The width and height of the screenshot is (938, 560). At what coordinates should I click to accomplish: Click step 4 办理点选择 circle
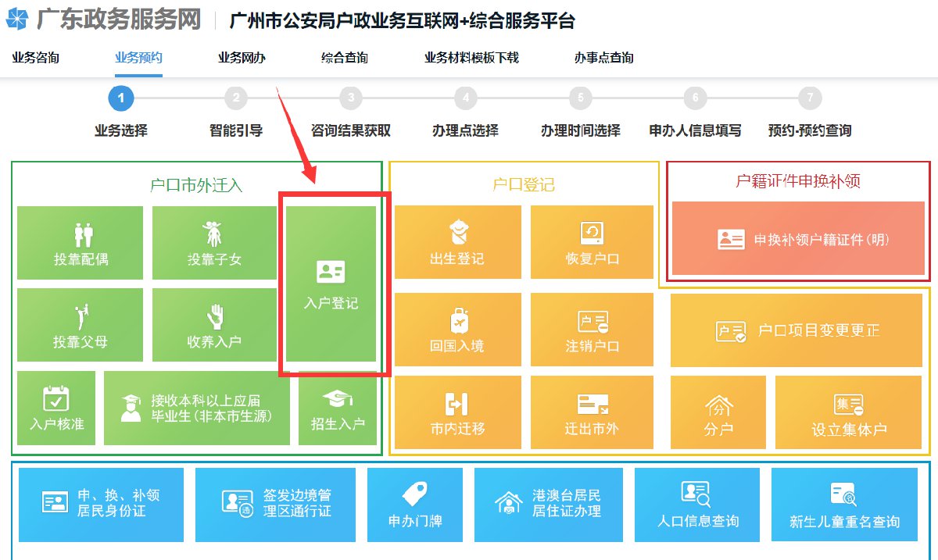(x=465, y=98)
